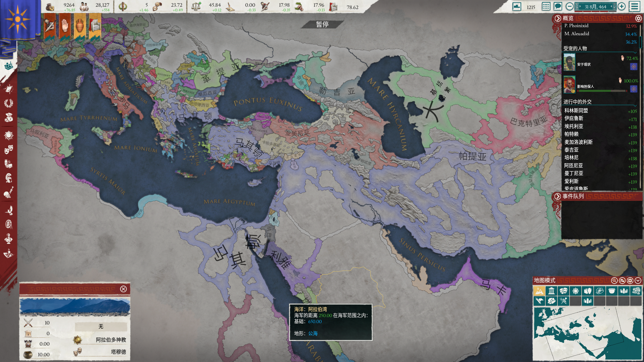Collapse the 概览 overview panel chevron
This screenshot has width=644, height=362.
click(557, 18)
